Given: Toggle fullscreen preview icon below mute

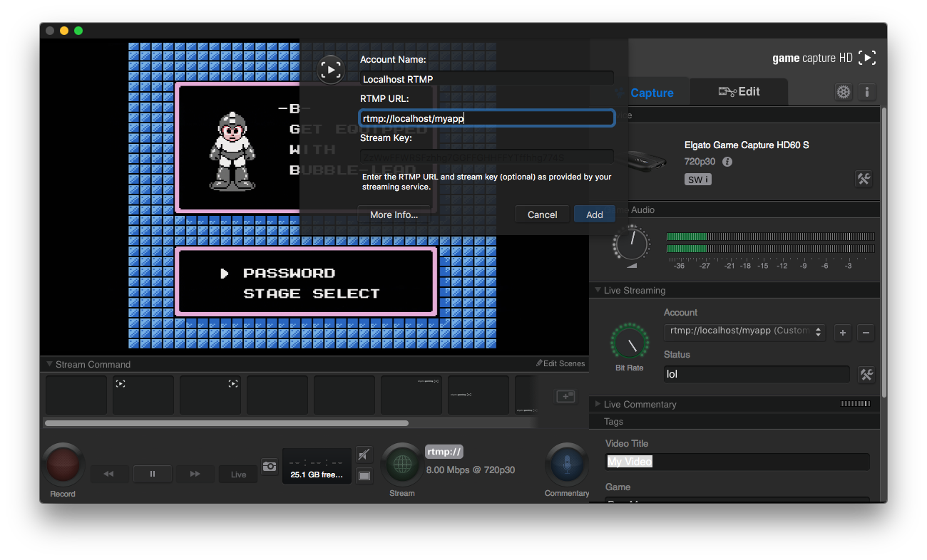Looking at the screenshot, I should pyautogui.click(x=364, y=475).
